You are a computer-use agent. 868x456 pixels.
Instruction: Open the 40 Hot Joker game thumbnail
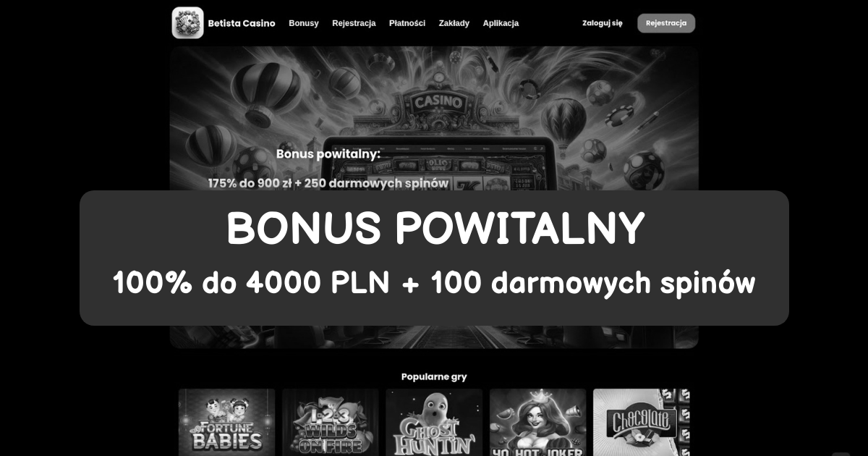(x=537, y=422)
